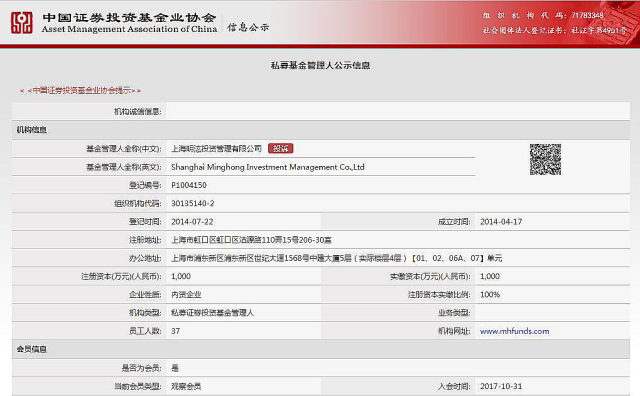Click the 信息公示 header text

point(248,27)
